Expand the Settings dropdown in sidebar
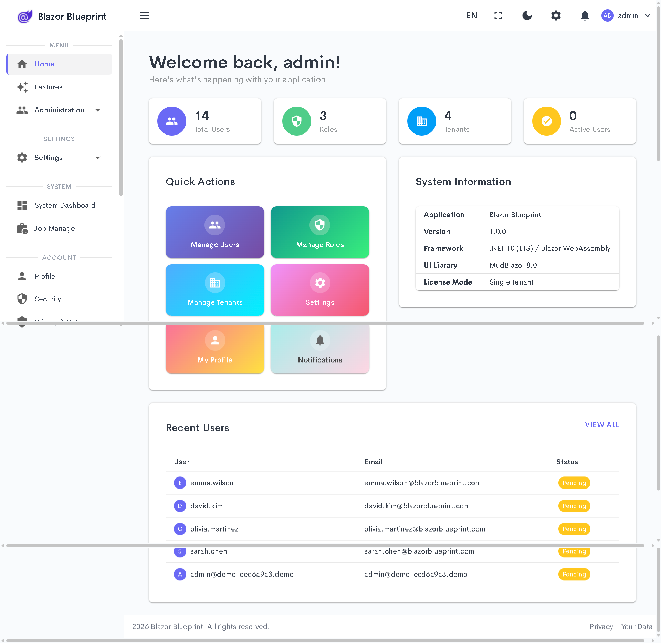Viewport: 661px width, 644px height. click(x=48, y=157)
